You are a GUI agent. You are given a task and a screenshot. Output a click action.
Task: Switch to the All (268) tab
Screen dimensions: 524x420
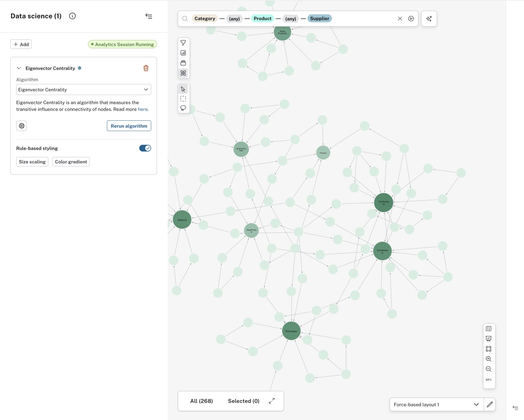click(x=202, y=401)
